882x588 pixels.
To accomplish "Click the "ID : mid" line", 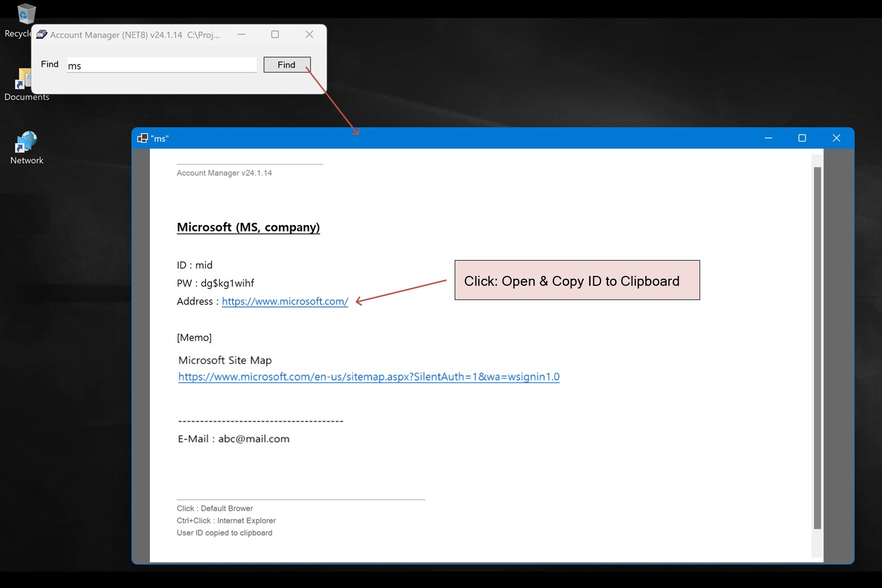I will tap(194, 265).
